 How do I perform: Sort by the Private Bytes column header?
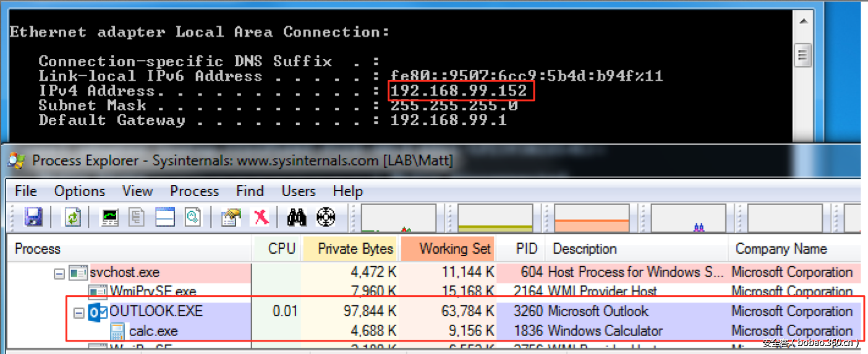click(x=355, y=249)
